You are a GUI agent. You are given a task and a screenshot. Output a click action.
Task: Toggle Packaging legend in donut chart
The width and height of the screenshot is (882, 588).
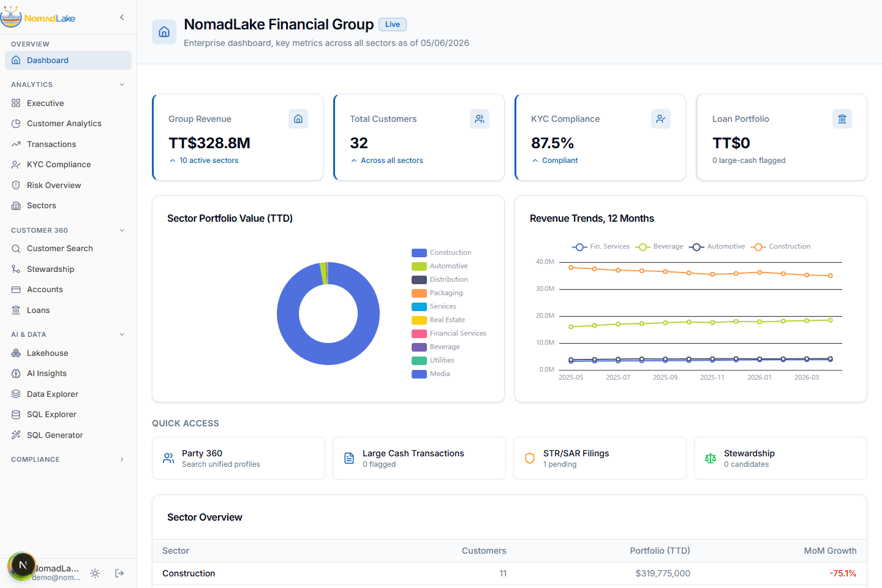click(437, 293)
